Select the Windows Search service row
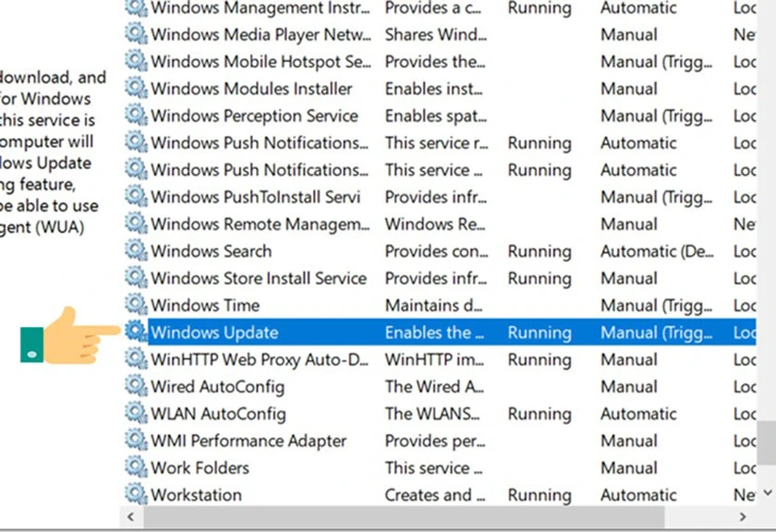Image resolution: width=776 pixels, height=532 pixels. point(440,251)
